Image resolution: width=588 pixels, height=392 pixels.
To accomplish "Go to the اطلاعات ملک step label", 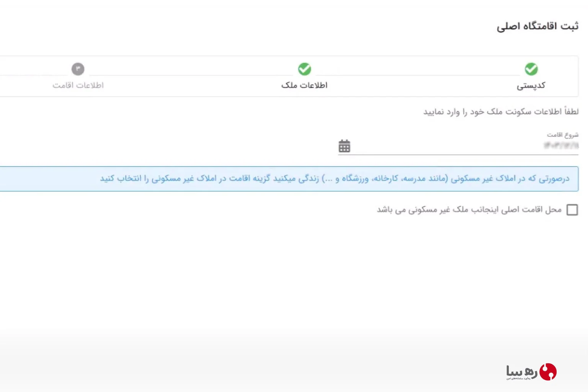I will (304, 85).
